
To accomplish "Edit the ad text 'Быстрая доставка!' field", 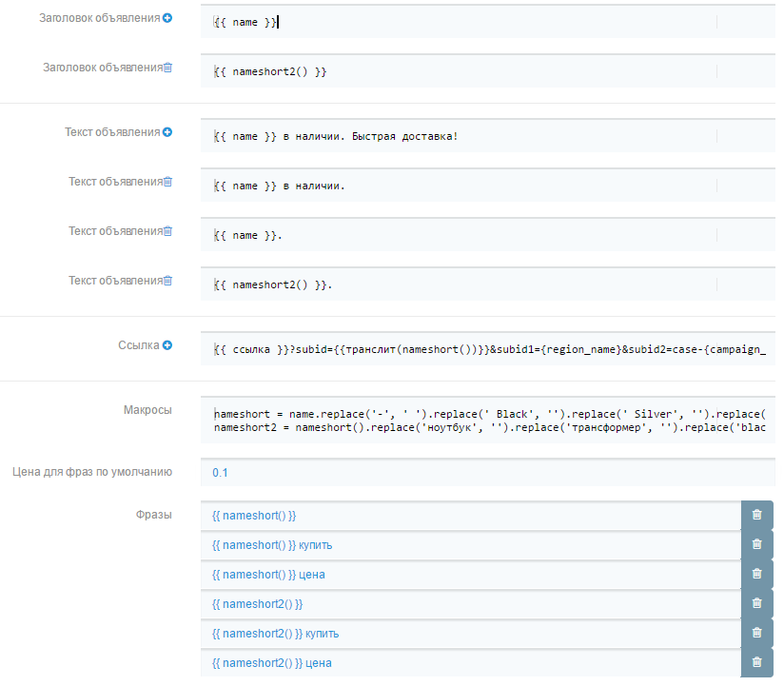I will tap(476, 136).
